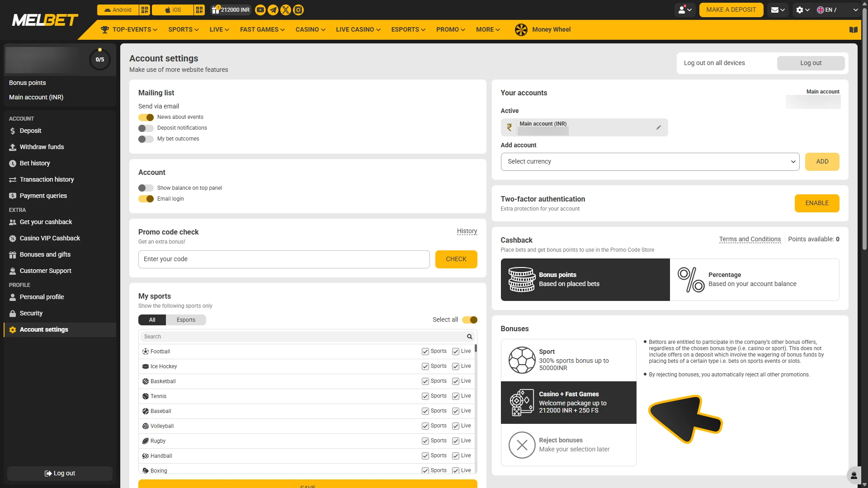Click the Enter your code field
This screenshot has height=488, width=868.
(284, 259)
